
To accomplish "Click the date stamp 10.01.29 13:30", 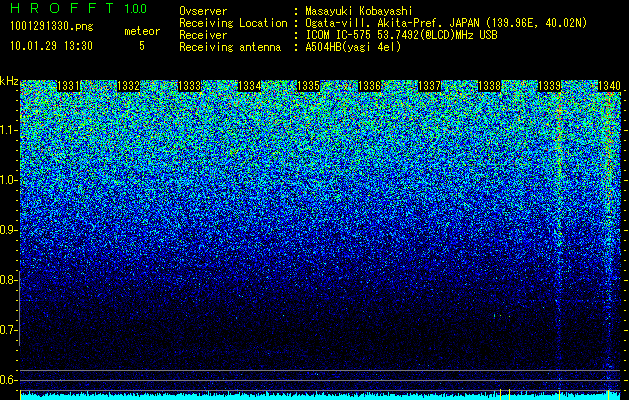I will [x=51, y=46].
